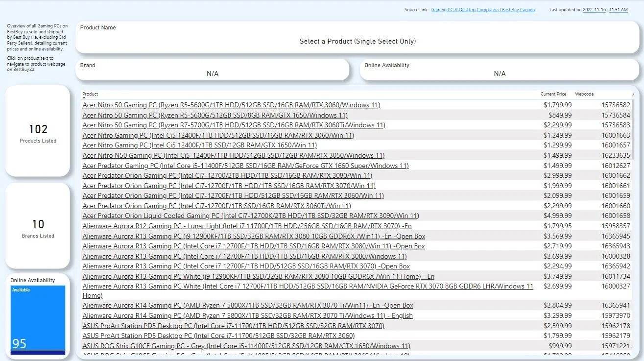Image resolution: width=644 pixels, height=361 pixels.
Task: Click the Brand N/A card
Action: click(213, 70)
